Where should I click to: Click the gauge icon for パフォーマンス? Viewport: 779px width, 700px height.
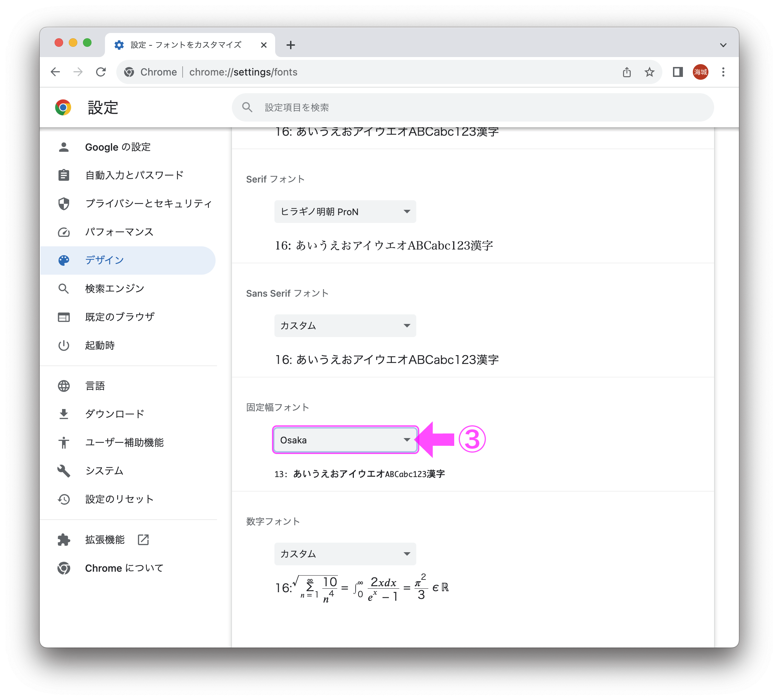point(64,232)
